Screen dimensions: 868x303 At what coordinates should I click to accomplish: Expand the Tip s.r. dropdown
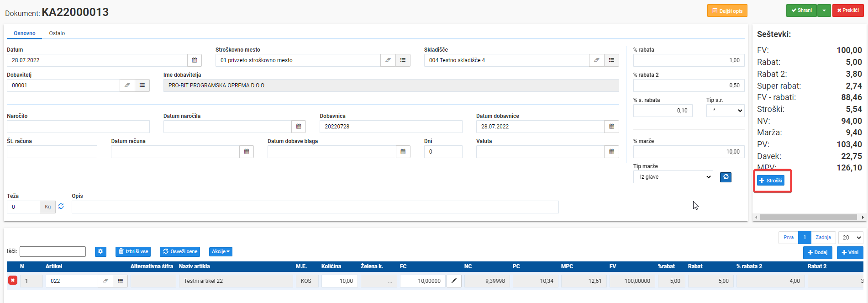coord(725,111)
